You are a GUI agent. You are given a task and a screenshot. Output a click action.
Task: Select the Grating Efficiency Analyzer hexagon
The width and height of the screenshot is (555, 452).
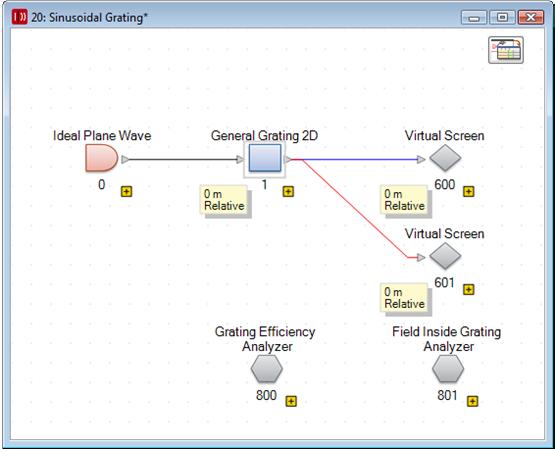[x=267, y=368]
